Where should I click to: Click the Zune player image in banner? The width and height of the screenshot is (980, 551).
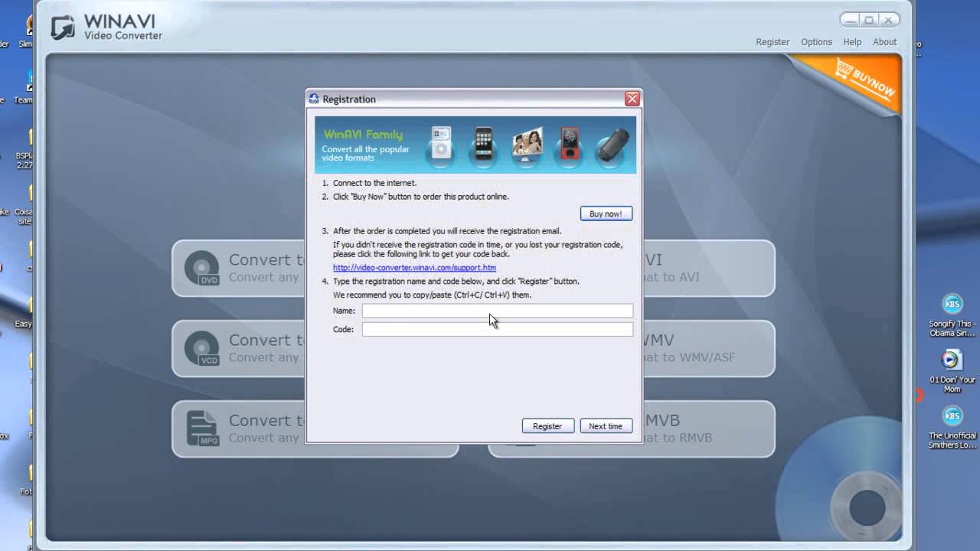(570, 143)
